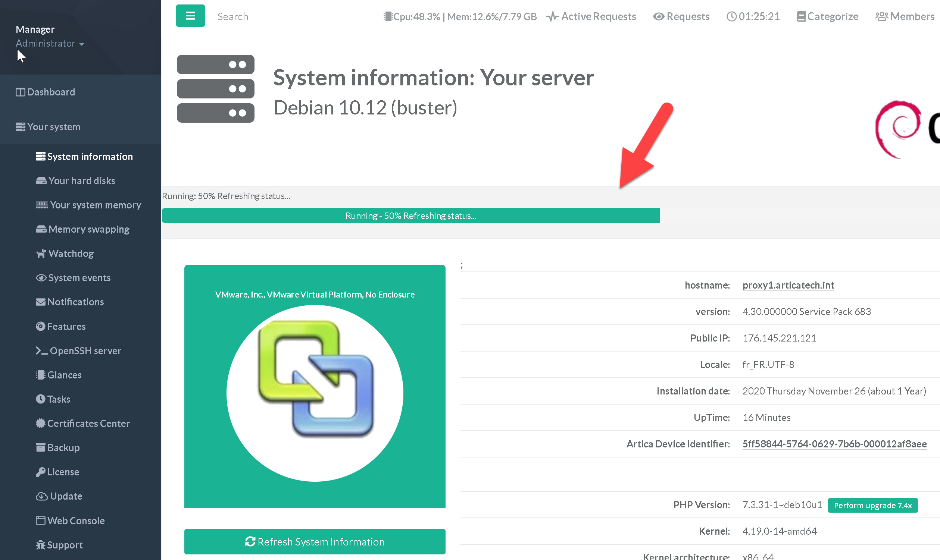This screenshot has height=560, width=940.
Task: Click the green hamburger menu button
Action: pos(190,16)
